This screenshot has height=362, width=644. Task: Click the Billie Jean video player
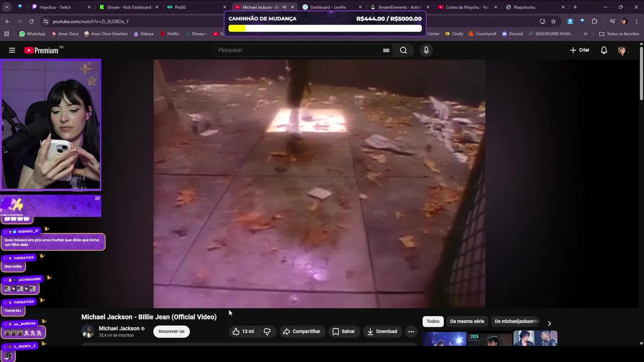click(319, 184)
